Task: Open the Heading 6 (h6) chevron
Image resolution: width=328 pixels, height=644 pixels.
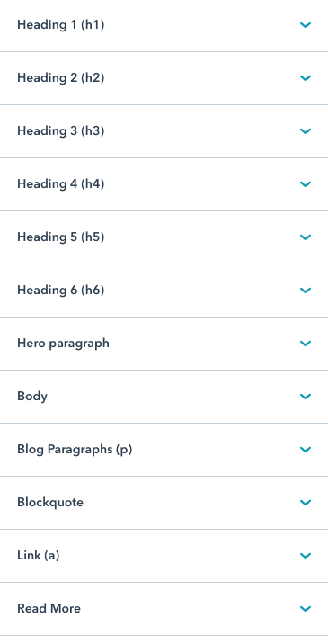Action: click(306, 290)
